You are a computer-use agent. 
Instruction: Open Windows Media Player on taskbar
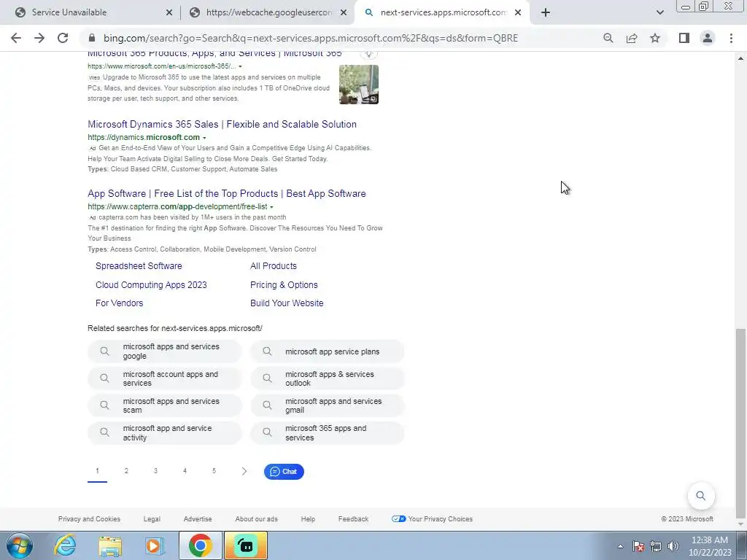[x=155, y=545]
